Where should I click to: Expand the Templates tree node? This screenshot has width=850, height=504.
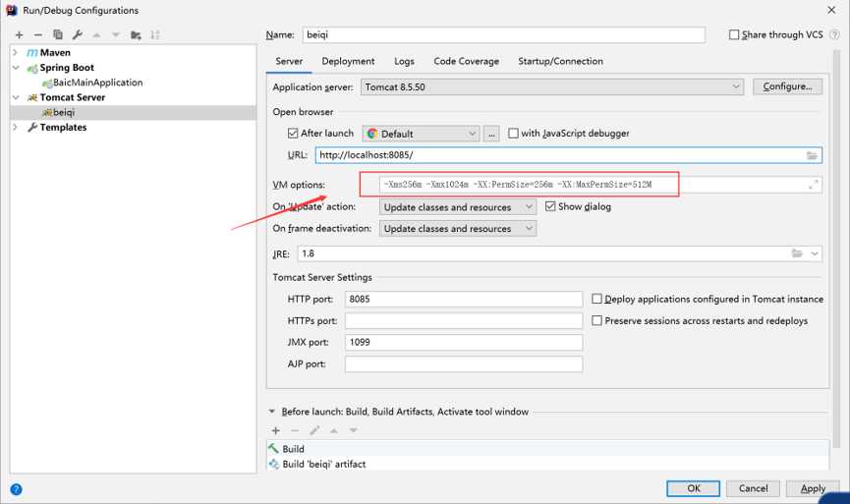15,128
